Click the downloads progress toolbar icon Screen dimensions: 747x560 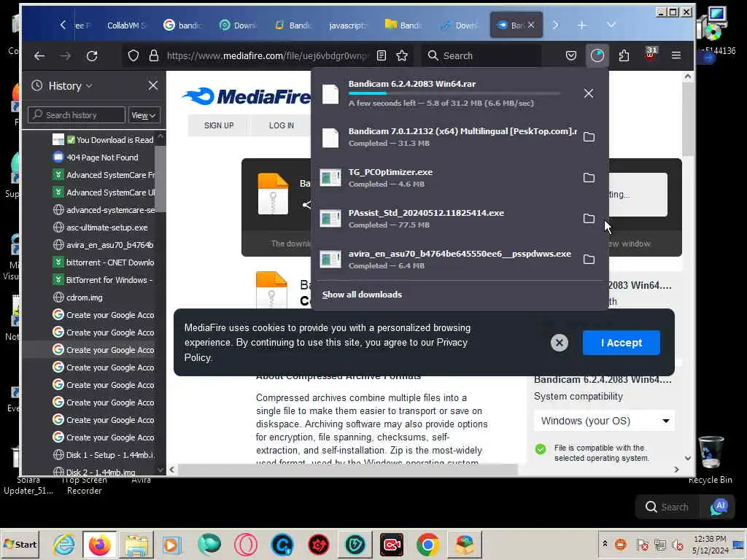597,55
